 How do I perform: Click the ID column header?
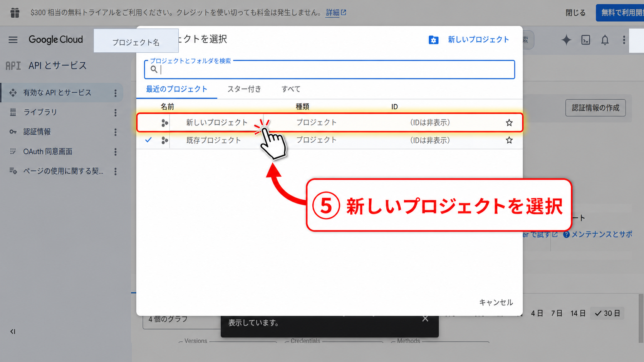(394, 107)
